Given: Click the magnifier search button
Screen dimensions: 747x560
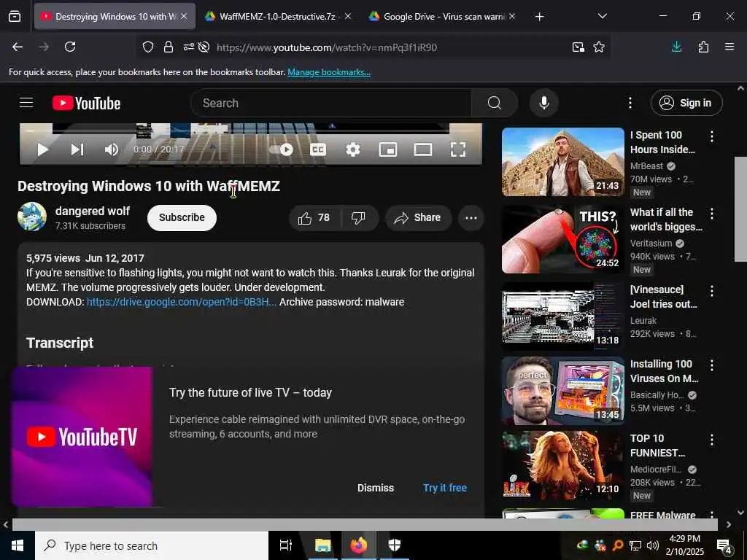Looking at the screenshot, I should 495,103.
